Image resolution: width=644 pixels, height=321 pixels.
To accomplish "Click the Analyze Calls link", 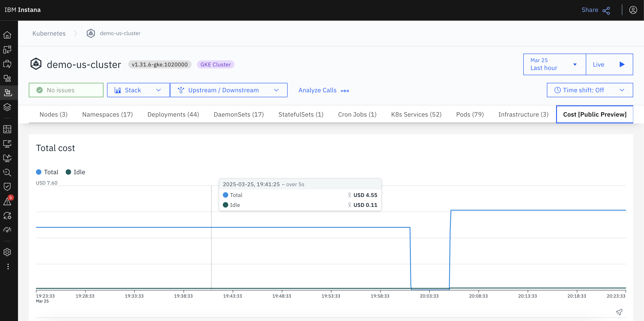I will point(318,90).
